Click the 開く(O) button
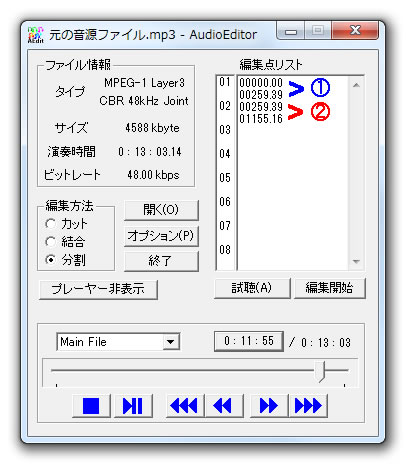The width and height of the screenshot is (406, 464). [161, 210]
